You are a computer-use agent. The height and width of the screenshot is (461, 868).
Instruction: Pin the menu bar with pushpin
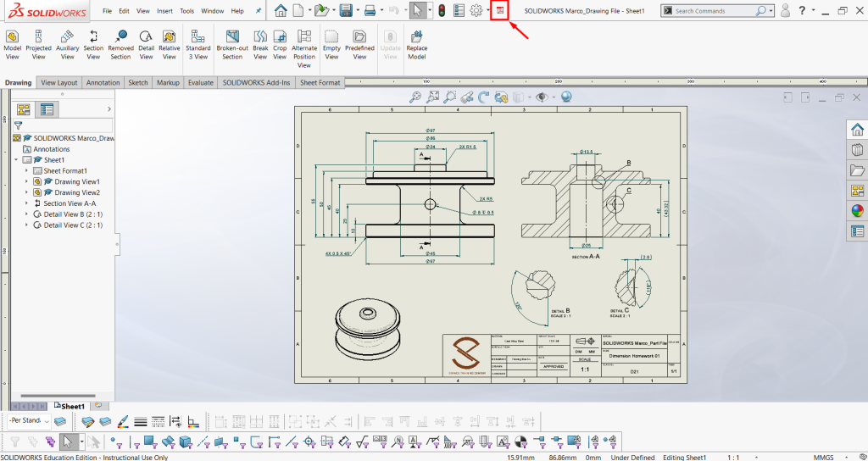(259, 10)
